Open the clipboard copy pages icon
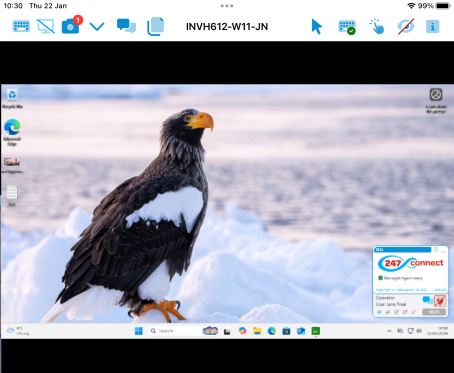The image size is (454, 373). [x=156, y=26]
